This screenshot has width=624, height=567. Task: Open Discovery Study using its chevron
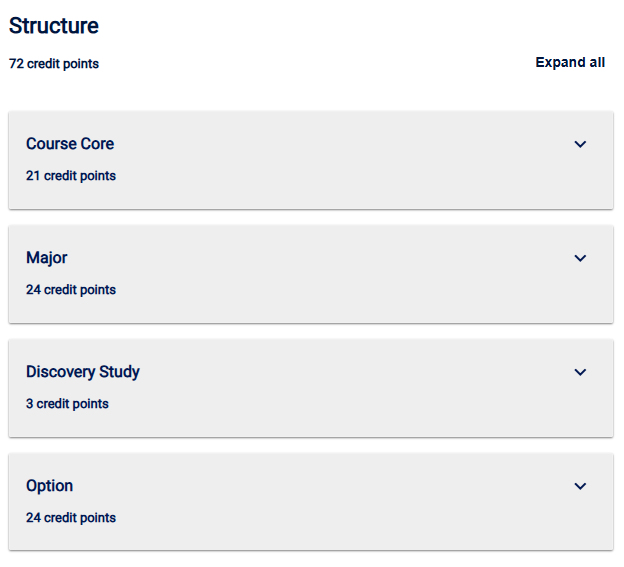tap(580, 372)
